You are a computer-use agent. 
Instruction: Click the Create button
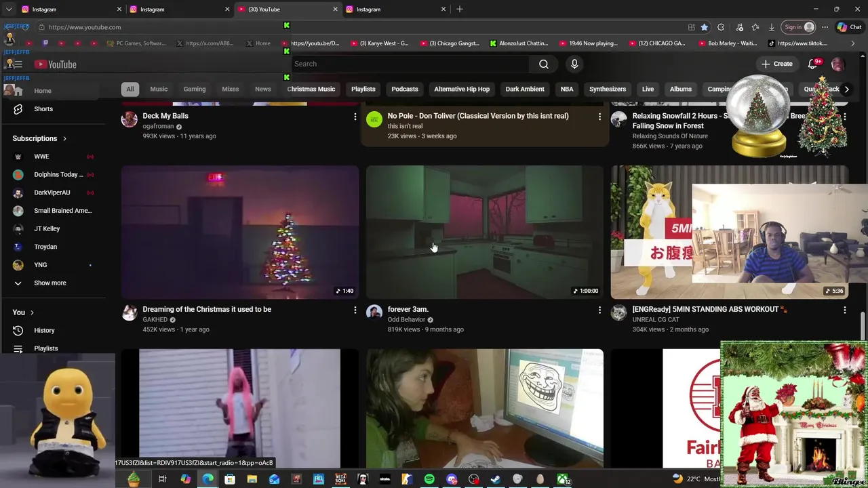click(x=777, y=64)
